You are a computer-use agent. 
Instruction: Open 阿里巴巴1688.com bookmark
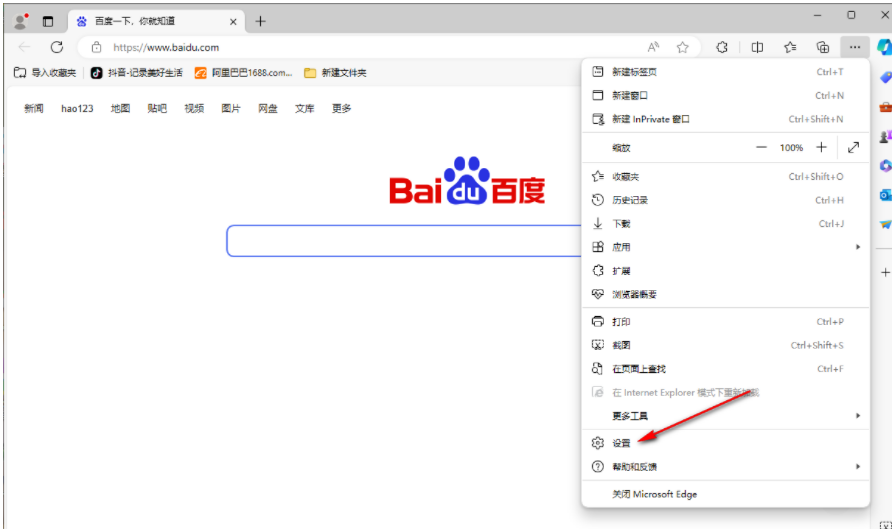[243, 73]
